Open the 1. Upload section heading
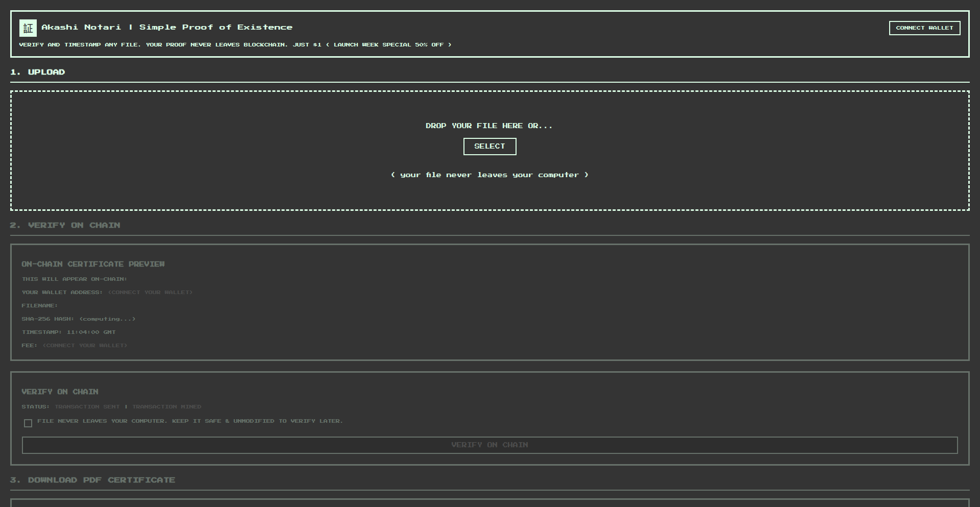This screenshot has height=507, width=980. pyautogui.click(x=38, y=72)
